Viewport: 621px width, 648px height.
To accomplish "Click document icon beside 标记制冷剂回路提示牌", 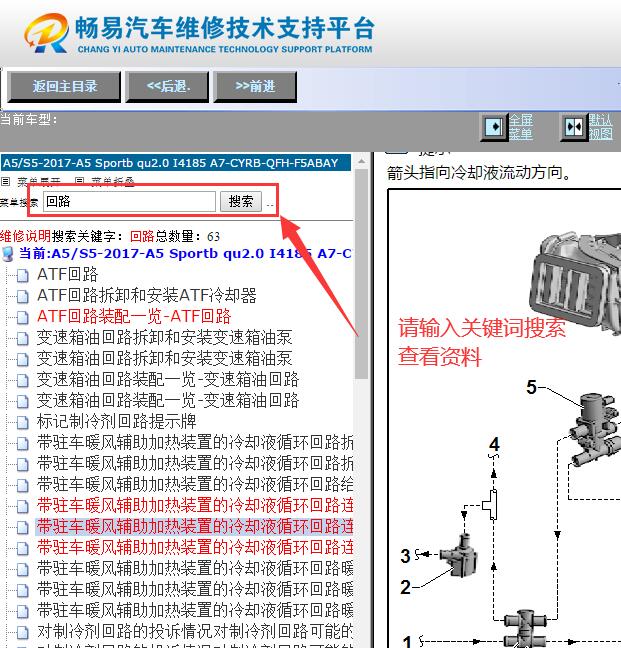I will pos(22,422).
